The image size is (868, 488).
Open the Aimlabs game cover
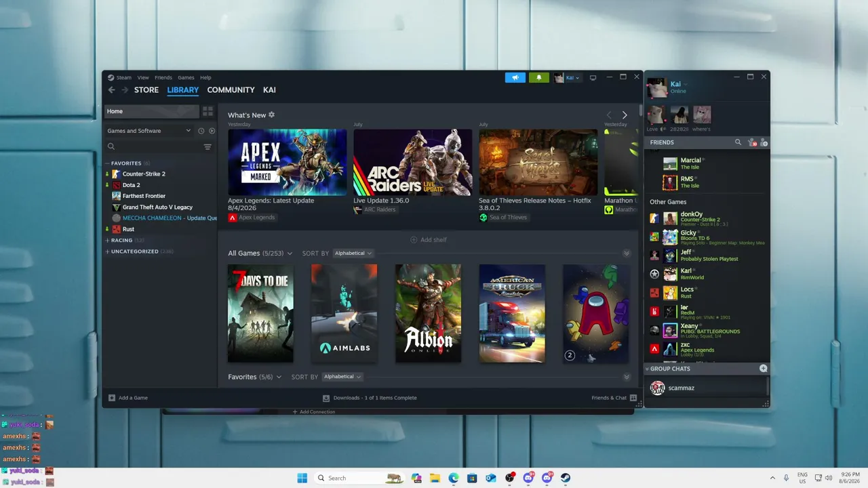click(344, 313)
